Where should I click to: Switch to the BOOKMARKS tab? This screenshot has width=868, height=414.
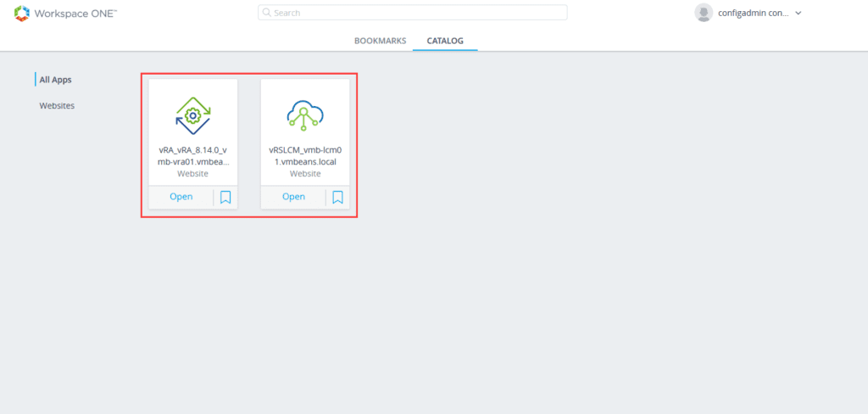[381, 41]
